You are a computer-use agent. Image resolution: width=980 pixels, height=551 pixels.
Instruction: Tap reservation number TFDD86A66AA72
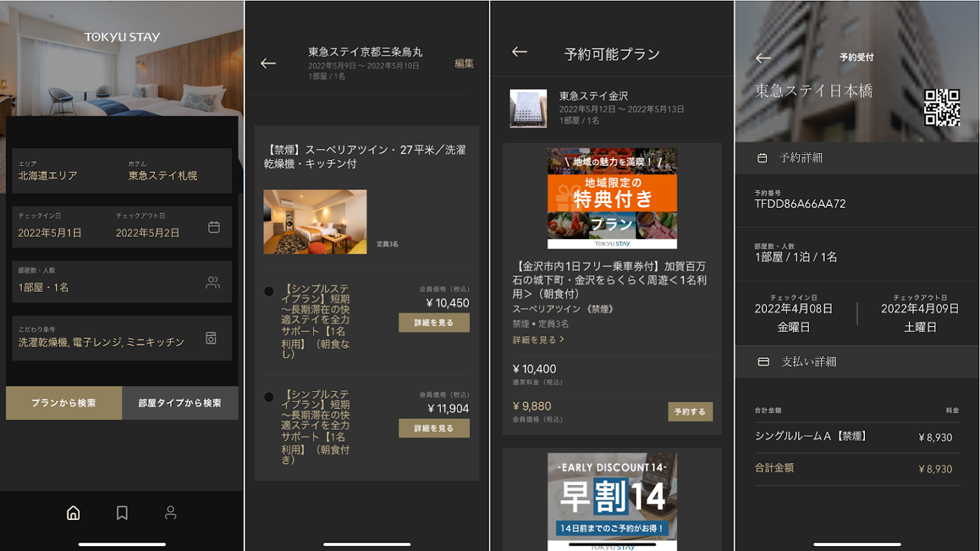tap(800, 204)
